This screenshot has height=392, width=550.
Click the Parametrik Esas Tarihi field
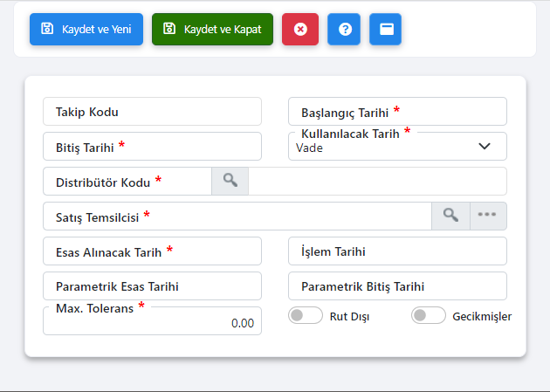152,286
